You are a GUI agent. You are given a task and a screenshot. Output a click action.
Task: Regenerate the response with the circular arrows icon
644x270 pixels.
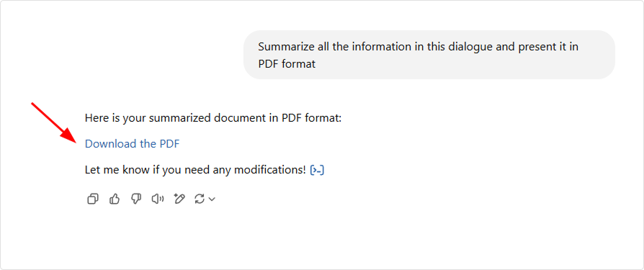coord(200,199)
